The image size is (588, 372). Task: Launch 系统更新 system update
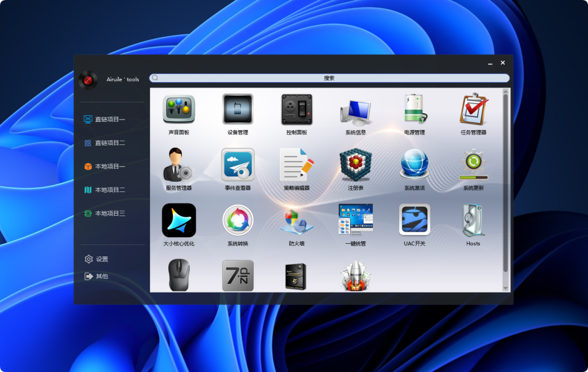(x=473, y=164)
